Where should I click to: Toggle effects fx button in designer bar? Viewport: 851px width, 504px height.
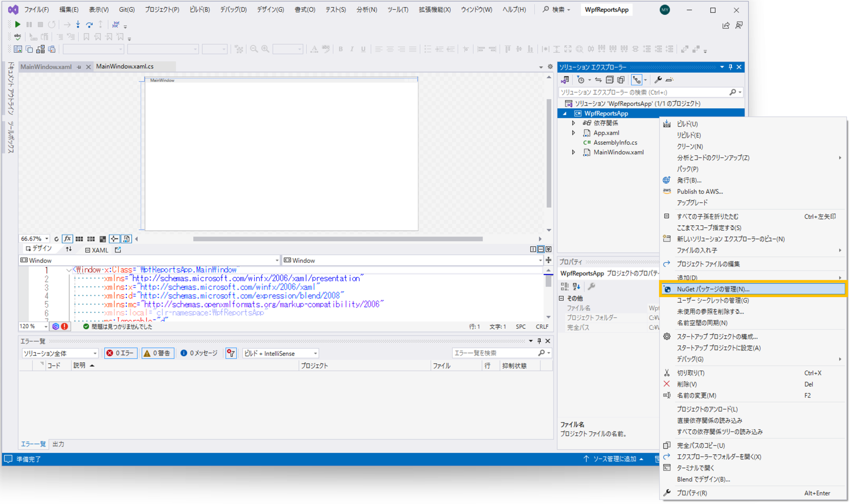[x=67, y=239]
